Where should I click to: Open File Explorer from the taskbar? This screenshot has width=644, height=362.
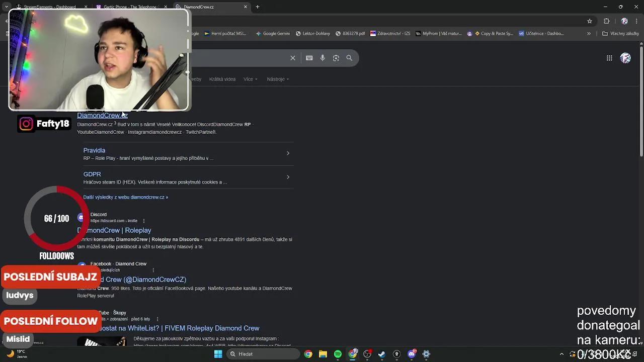tap(323, 354)
